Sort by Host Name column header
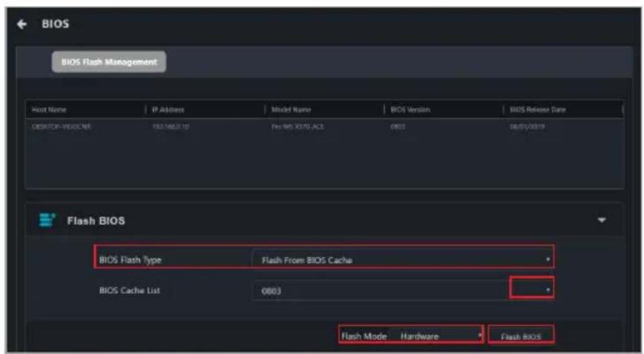 click(x=49, y=110)
